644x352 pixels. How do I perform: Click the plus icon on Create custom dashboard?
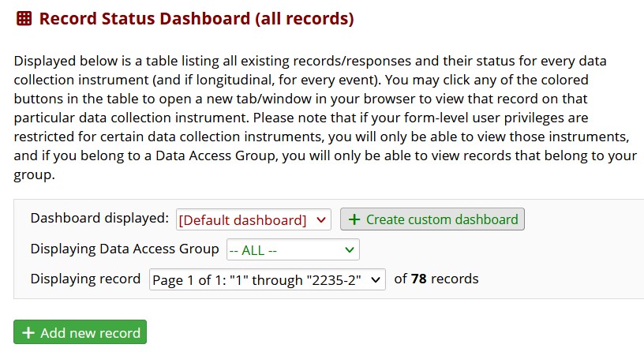pyautogui.click(x=354, y=219)
